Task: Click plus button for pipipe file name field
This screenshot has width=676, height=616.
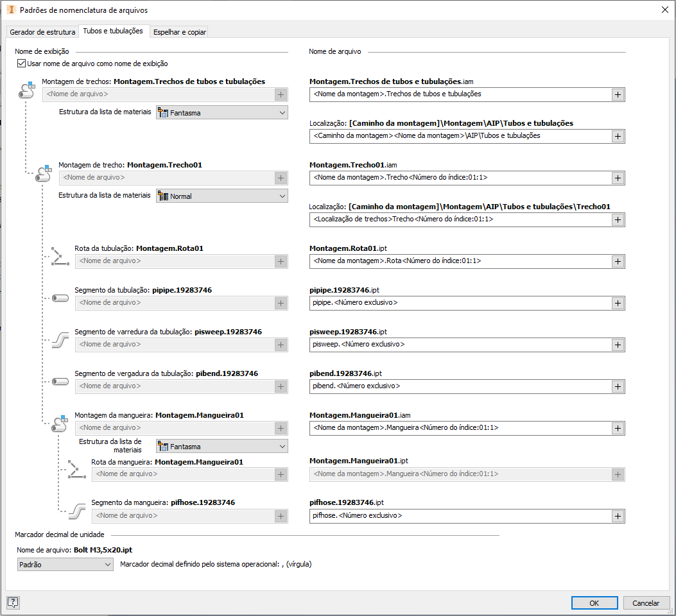Action: point(618,303)
